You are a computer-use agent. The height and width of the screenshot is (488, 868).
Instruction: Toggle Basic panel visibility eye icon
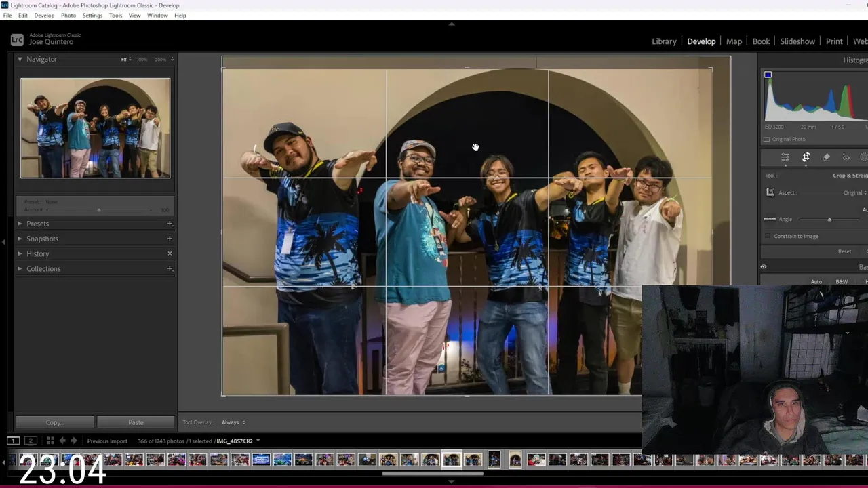click(764, 267)
